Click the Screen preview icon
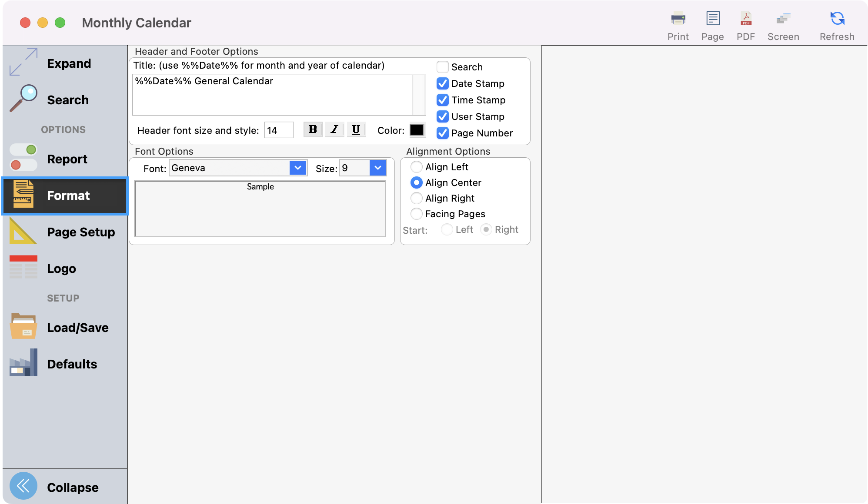Image resolution: width=868 pixels, height=504 pixels. (x=783, y=19)
